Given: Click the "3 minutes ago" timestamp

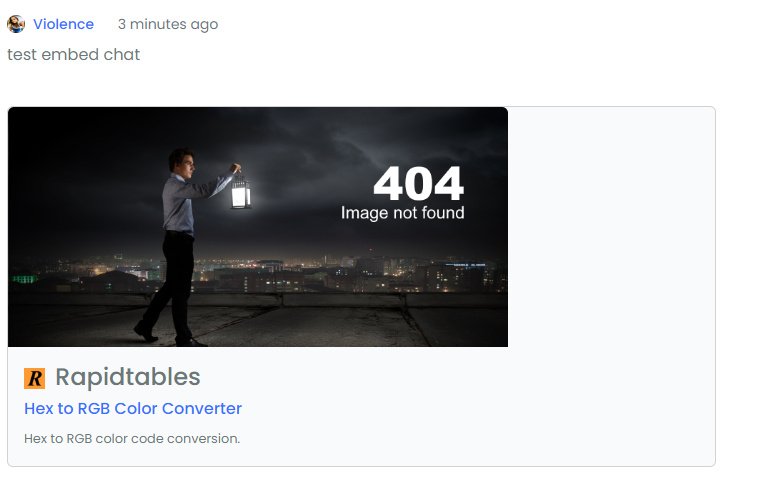Looking at the screenshot, I should [x=167, y=24].
